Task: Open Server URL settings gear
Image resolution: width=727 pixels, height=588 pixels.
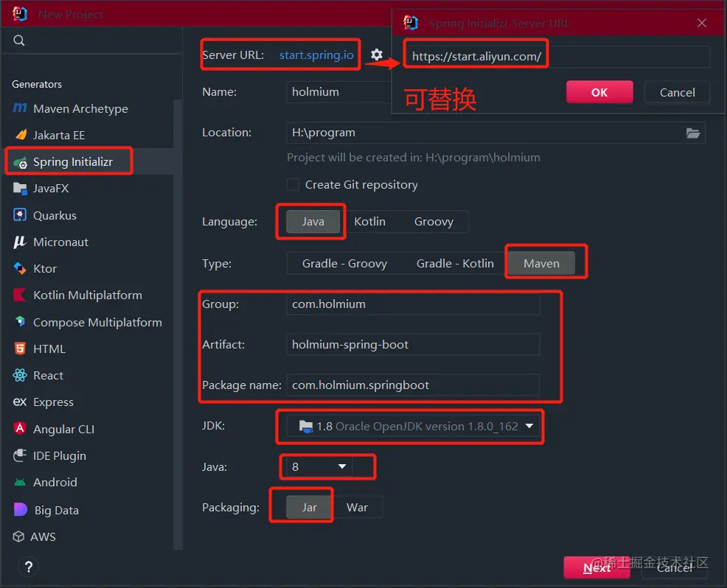Action: (x=377, y=55)
